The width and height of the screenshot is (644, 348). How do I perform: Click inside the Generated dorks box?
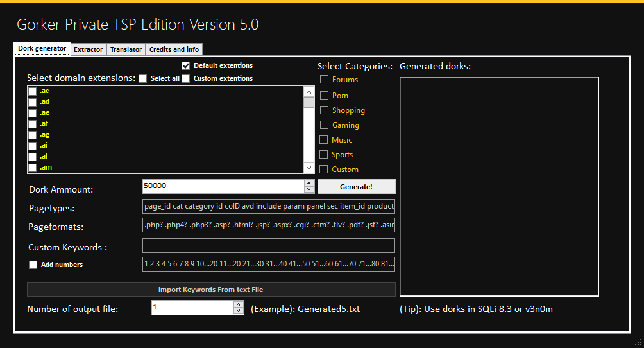(x=499, y=187)
